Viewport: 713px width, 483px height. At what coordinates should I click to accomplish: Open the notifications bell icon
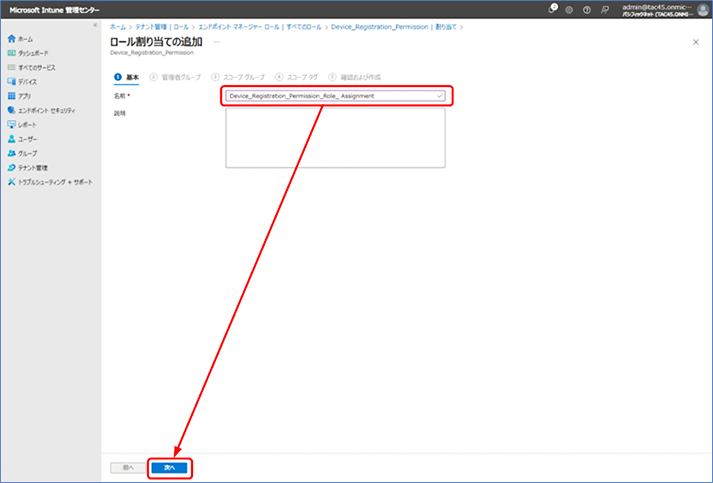tap(552, 9)
